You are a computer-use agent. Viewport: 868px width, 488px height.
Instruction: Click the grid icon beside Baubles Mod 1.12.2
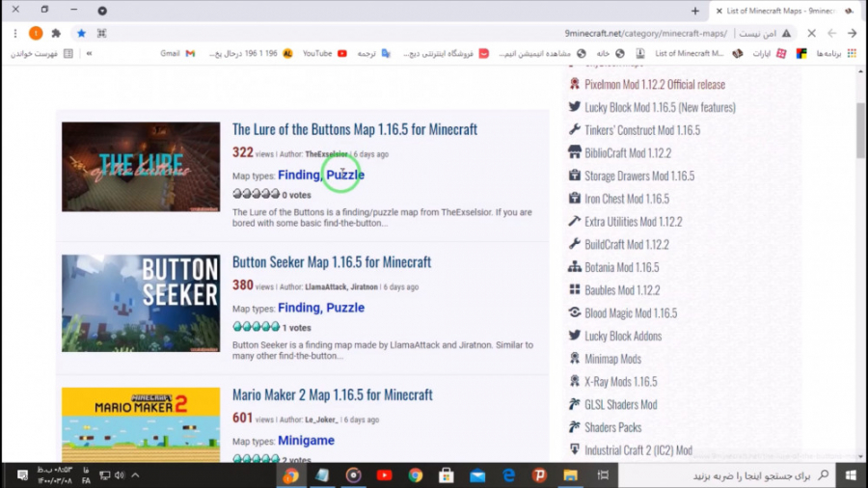point(574,289)
